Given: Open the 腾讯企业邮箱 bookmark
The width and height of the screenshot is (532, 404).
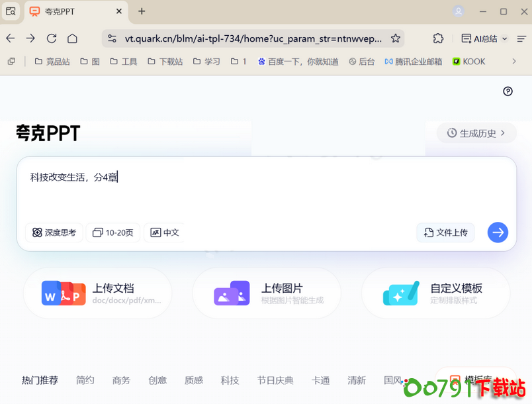Looking at the screenshot, I should [x=414, y=62].
